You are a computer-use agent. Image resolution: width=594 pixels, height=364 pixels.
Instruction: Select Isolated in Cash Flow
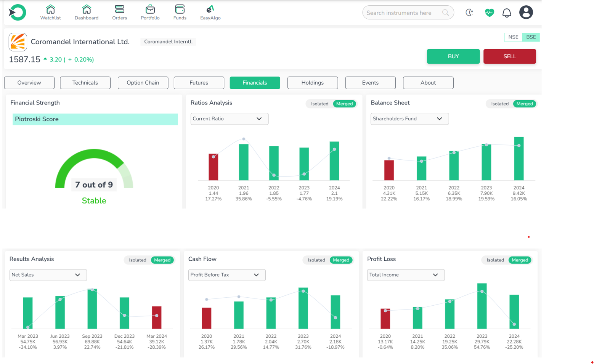pos(316,260)
